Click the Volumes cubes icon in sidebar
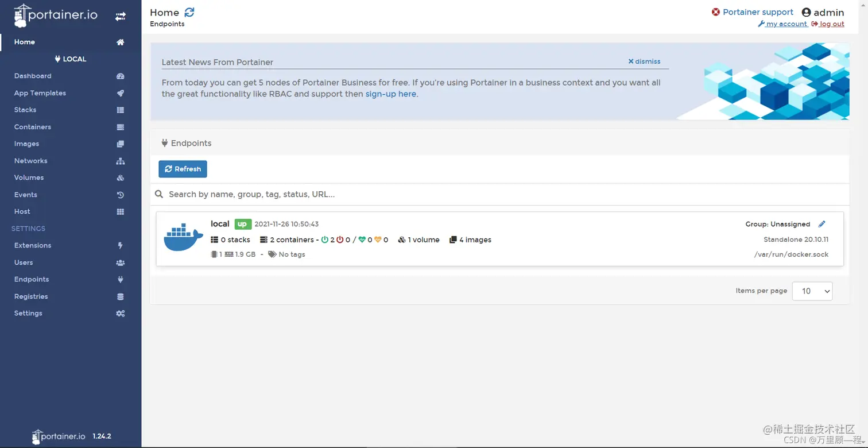 (120, 177)
